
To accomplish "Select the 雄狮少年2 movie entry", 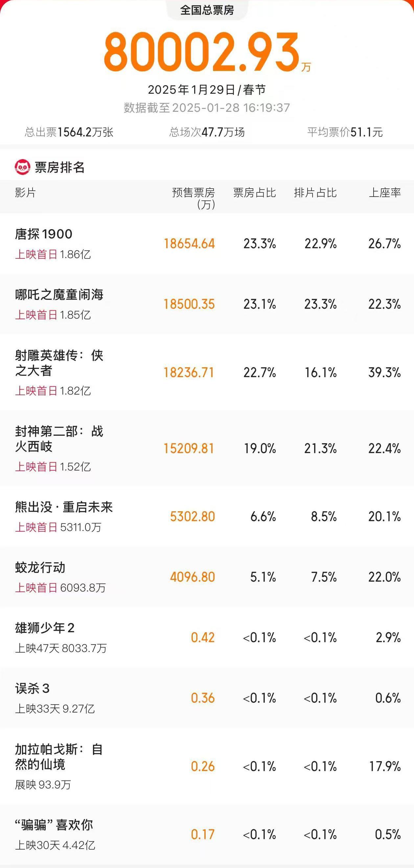I will pos(45,628).
